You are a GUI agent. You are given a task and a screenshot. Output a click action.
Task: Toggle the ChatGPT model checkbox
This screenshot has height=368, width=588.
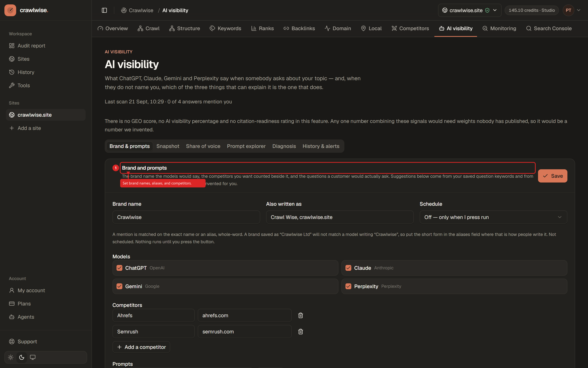tap(119, 268)
